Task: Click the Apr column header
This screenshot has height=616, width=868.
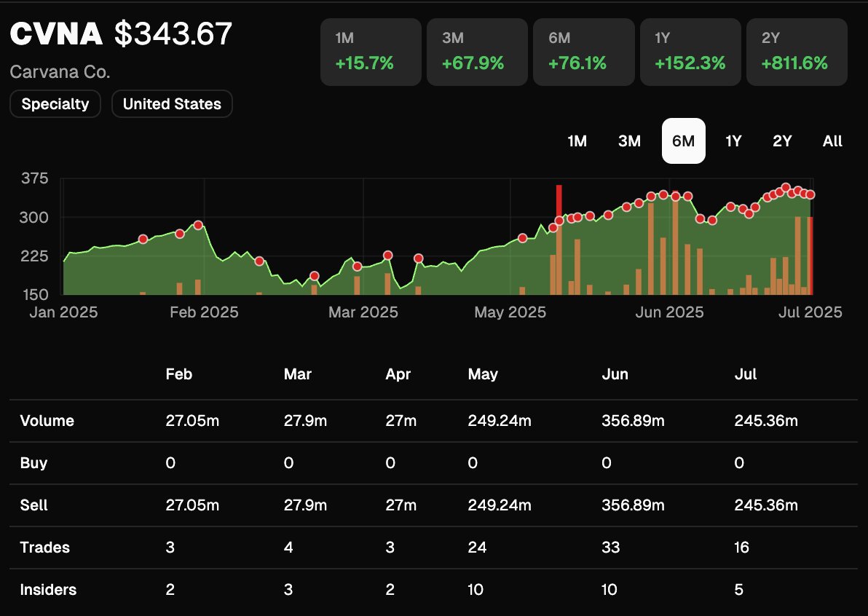Action: click(398, 375)
